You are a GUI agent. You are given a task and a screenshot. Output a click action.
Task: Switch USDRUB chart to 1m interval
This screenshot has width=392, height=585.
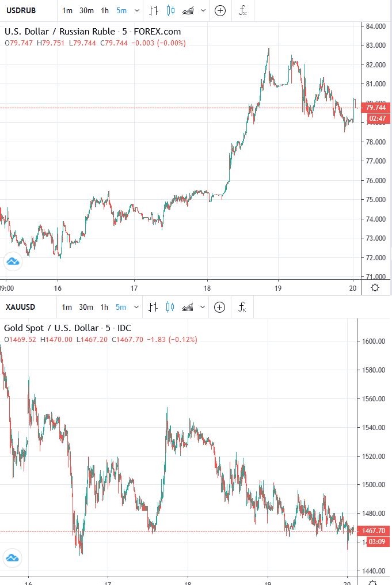point(67,10)
